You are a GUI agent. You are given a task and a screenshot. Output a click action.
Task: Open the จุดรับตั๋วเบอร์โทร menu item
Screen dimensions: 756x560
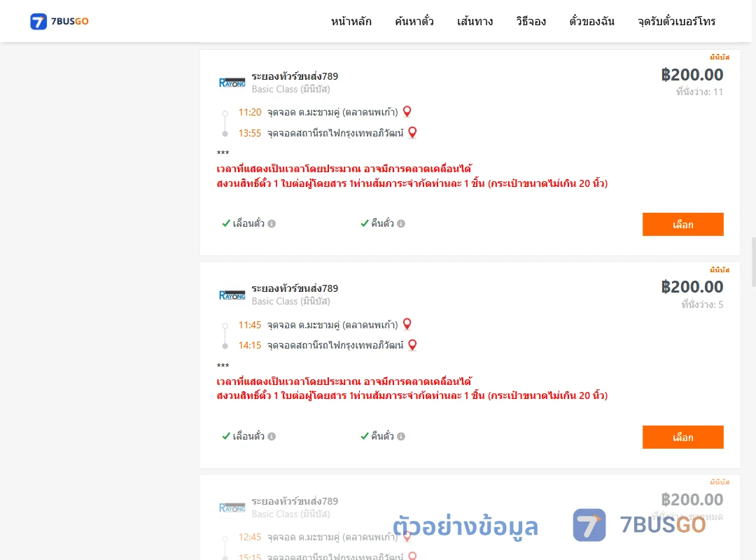tap(676, 21)
